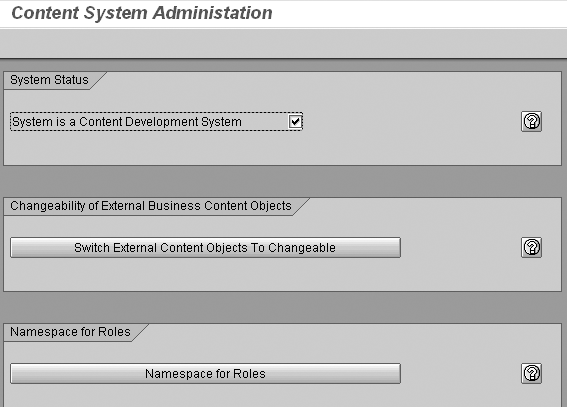Image resolution: width=567 pixels, height=407 pixels.
Task: Select the Namespace for Roles group header tab
Action: pos(70,332)
